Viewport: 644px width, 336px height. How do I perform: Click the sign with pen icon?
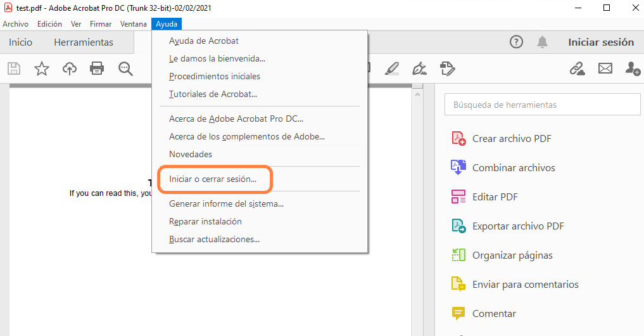(x=419, y=68)
